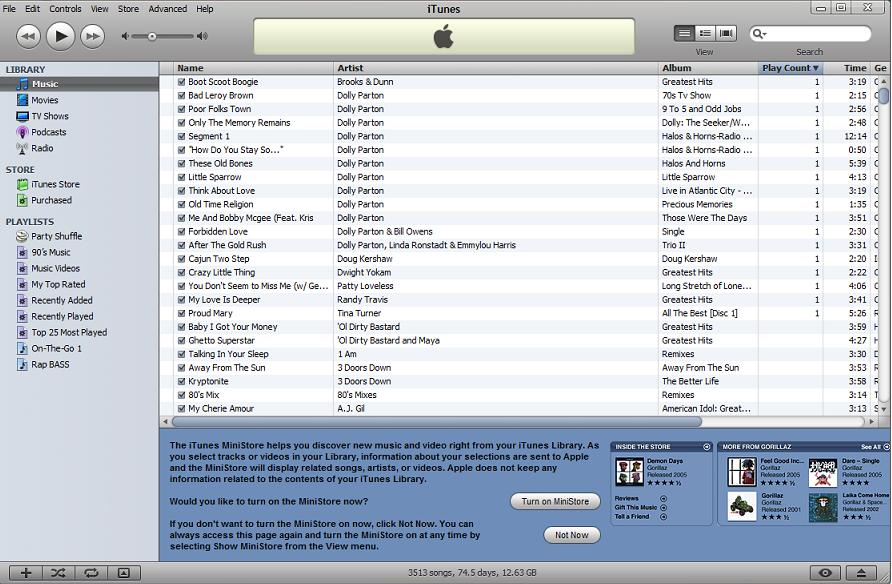Click the horizontal scrollbar under song list
Screen dimensions: 892x584
436,422
